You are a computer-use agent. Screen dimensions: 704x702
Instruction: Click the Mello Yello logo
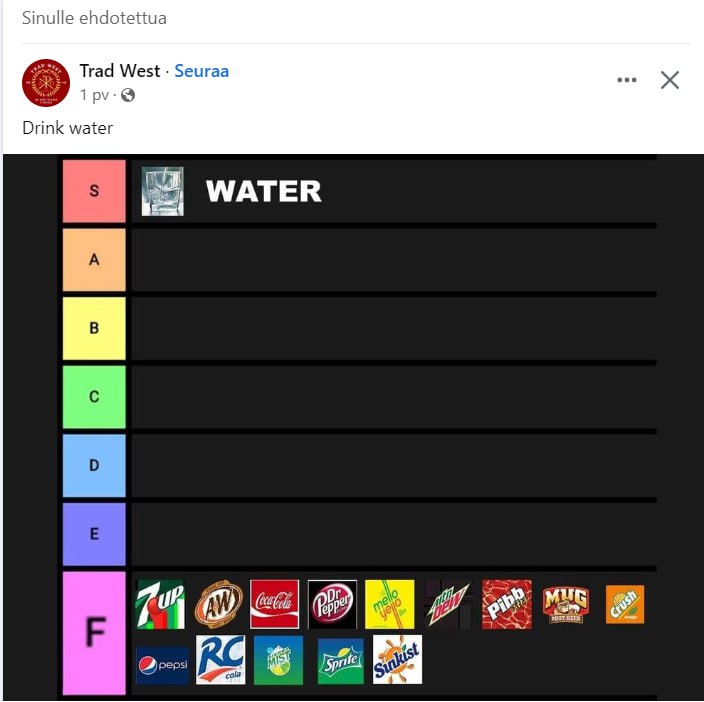[x=390, y=604]
